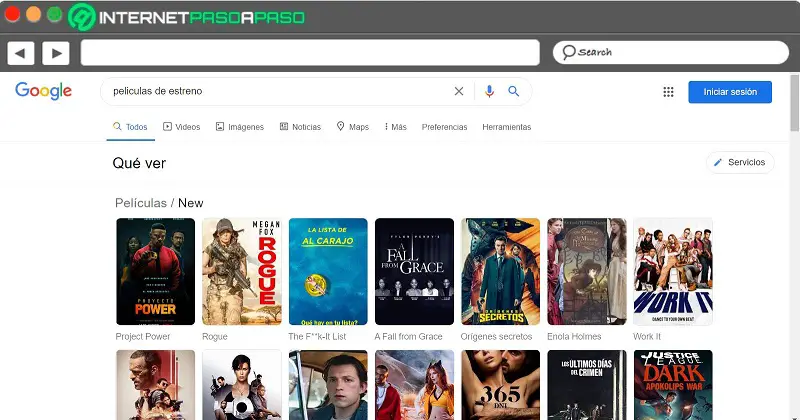Click the Enola Holmes poster

587,271
